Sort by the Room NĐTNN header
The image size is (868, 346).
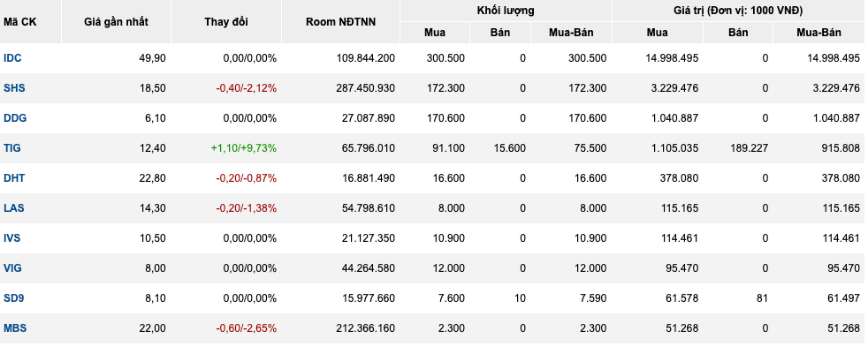click(x=340, y=22)
